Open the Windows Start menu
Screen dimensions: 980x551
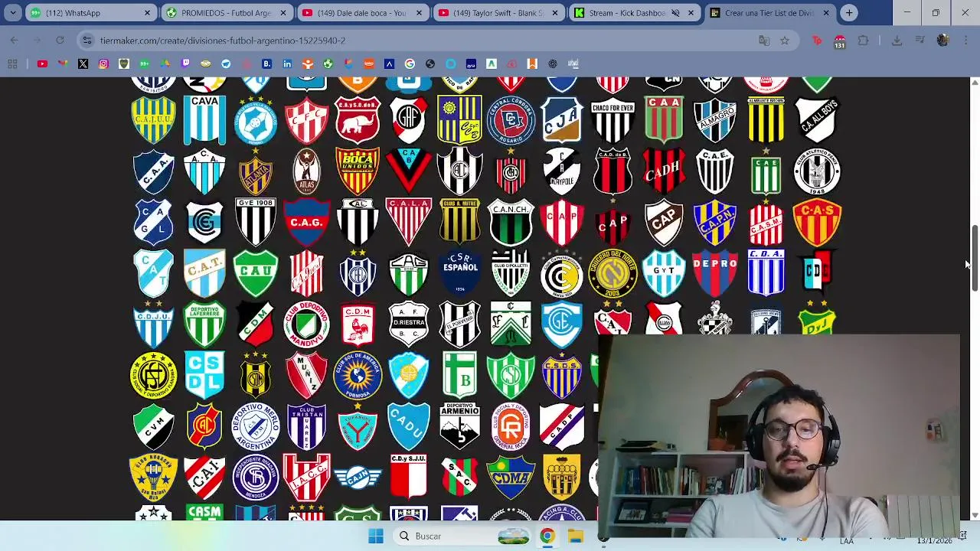(375, 536)
